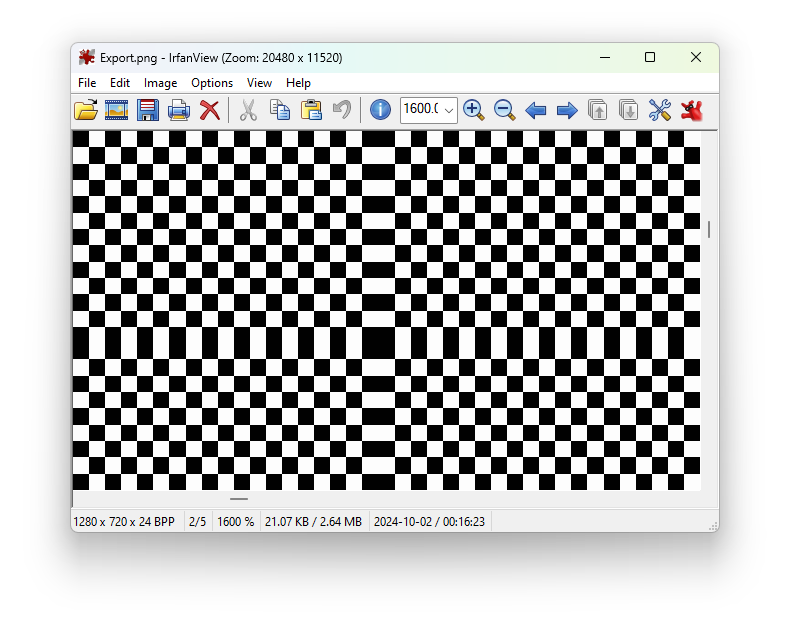Expand the zoom percentage dropdown arrow
Viewport: 789px width, 617px height.
[448, 110]
